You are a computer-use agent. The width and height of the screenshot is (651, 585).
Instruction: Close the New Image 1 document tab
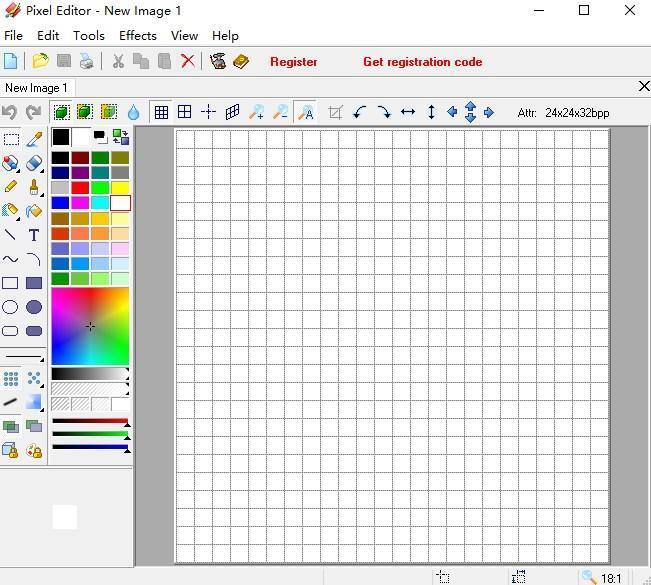point(644,86)
